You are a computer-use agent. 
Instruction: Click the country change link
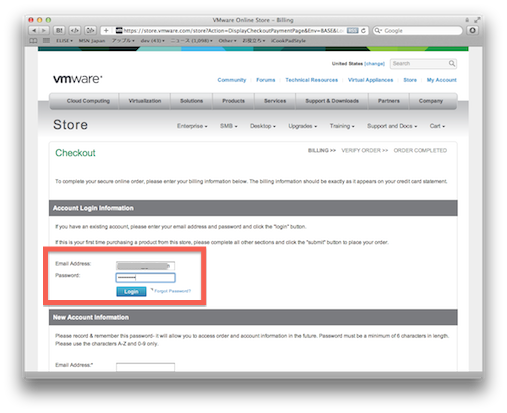[374, 64]
